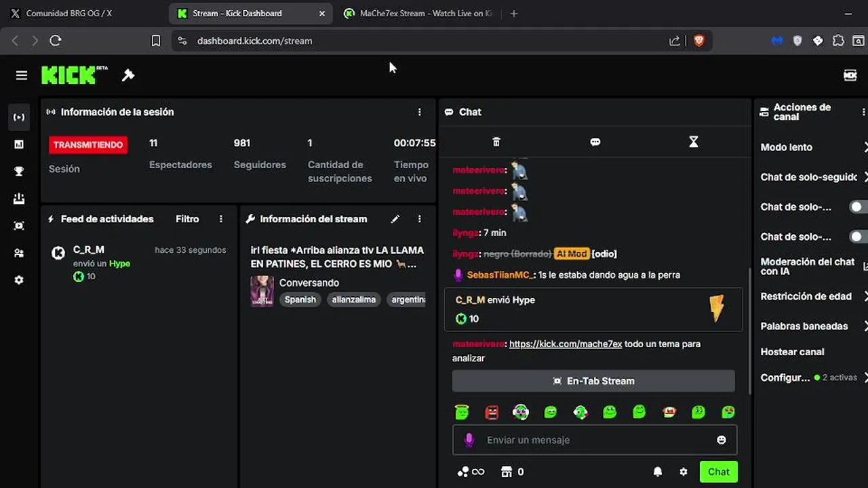Click the hammer icon beside the KICK logo
This screenshot has width=868, height=488.
(128, 75)
